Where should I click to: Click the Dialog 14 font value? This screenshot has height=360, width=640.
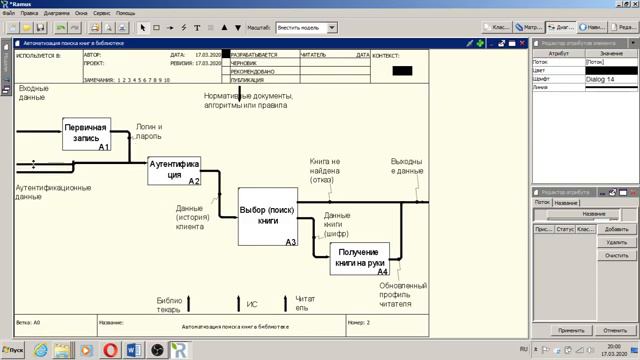pyautogui.click(x=611, y=79)
